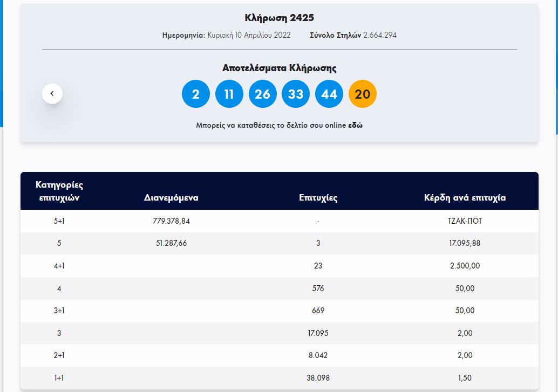This screenshot has height=392, width=558.
Task: Click the 'Κατηγορίες επιτυχιών' column header
Action: point(59,191)
